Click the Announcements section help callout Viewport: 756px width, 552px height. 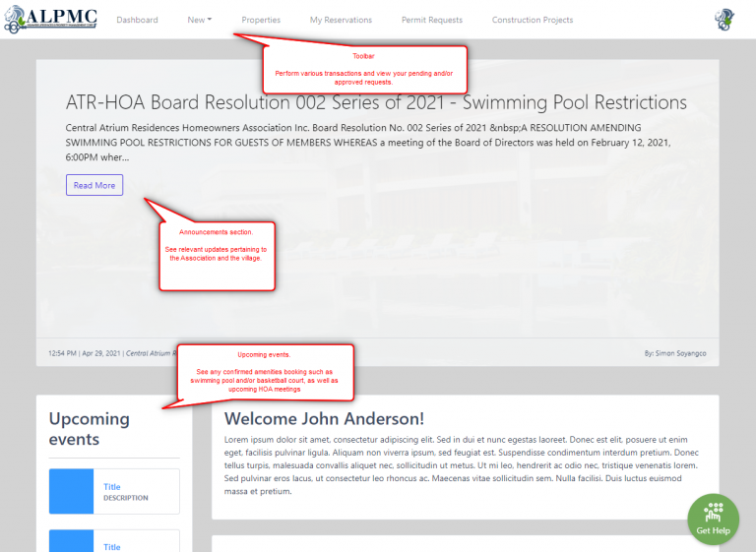[217, 255]
